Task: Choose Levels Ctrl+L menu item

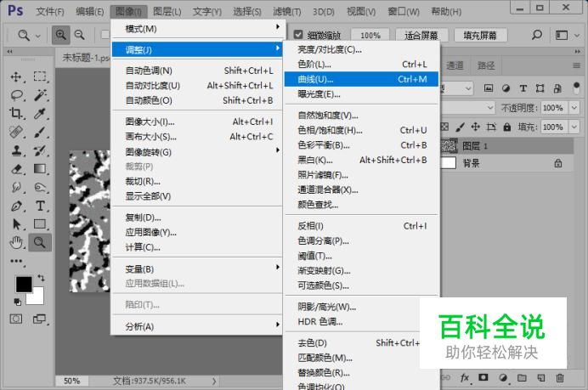Action: (x=361, y=64)
